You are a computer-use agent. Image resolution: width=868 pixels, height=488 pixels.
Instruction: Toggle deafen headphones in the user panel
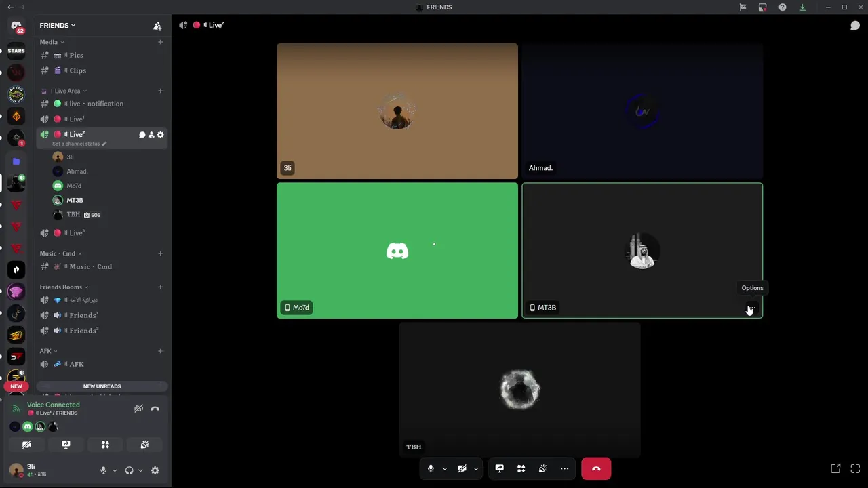[130, 470]
